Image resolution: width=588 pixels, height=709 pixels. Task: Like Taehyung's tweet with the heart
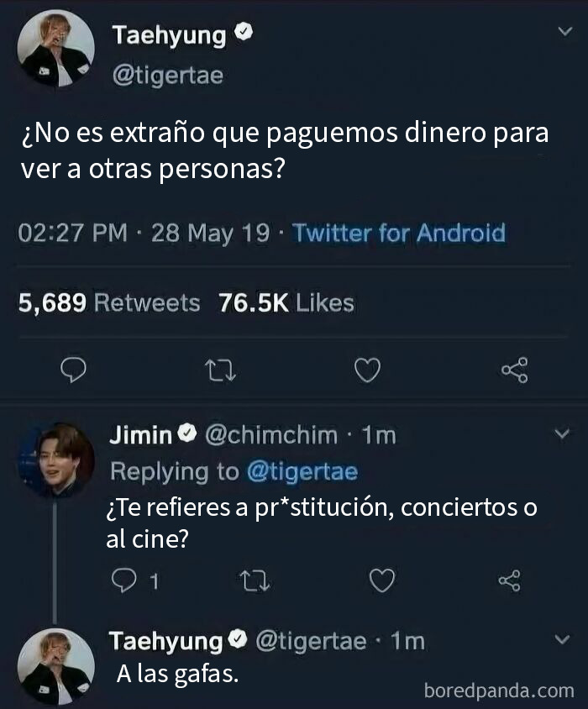tap(367, 368)
